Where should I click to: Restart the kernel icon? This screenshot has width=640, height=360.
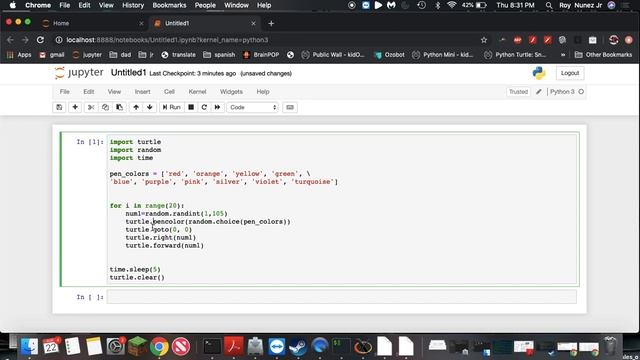tap(204, 107)
